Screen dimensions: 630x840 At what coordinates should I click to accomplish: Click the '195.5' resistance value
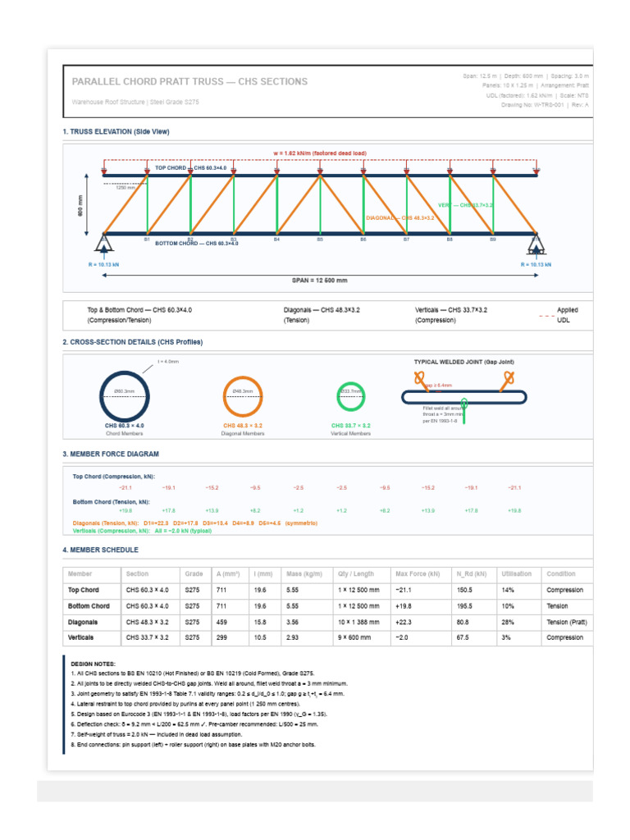464,606
